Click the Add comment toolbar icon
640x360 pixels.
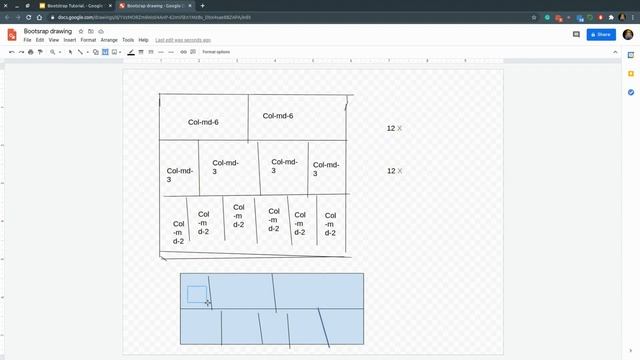193,52
